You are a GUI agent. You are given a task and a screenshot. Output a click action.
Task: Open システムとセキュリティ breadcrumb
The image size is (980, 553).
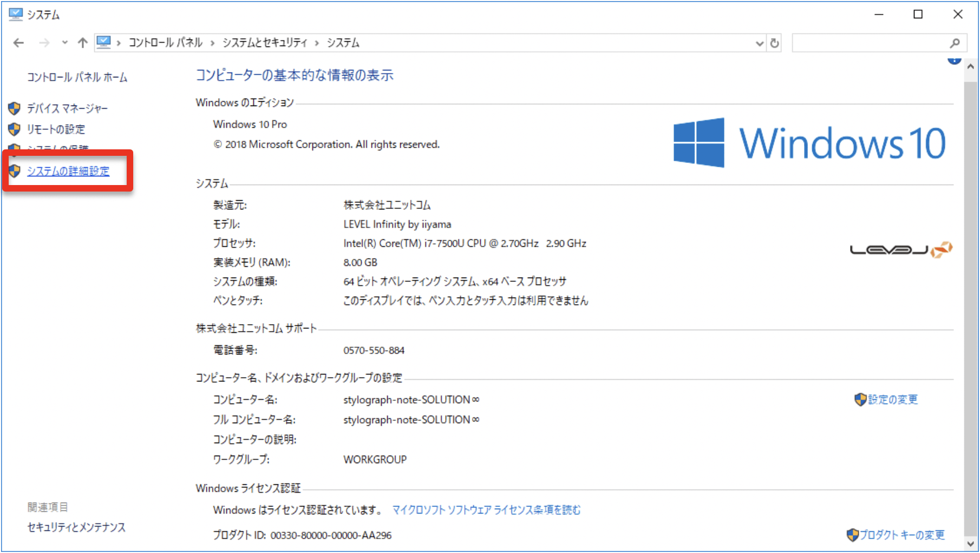(265, 43)
